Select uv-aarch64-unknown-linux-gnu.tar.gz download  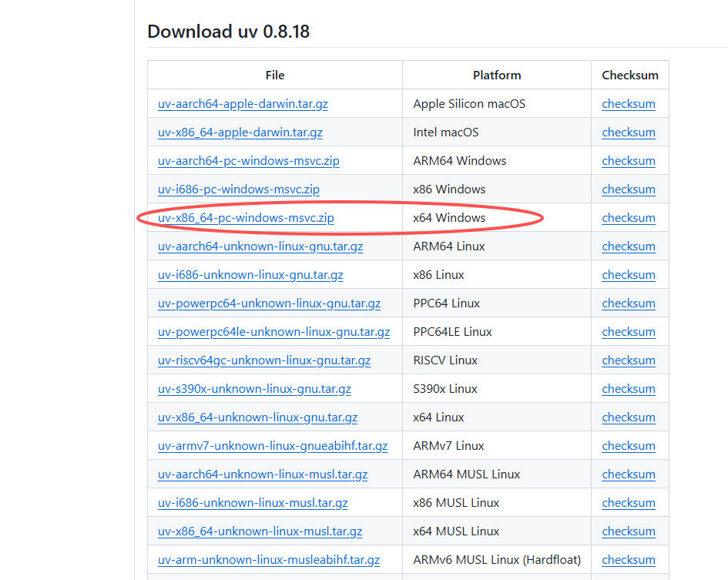[x=260, y=246]
